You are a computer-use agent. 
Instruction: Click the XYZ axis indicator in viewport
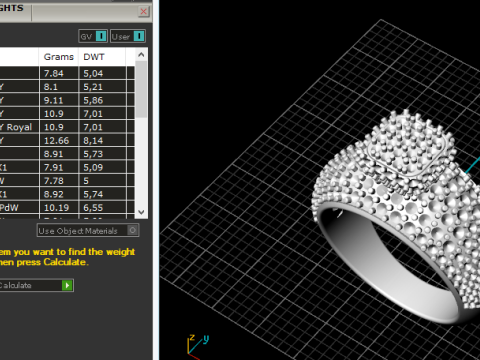[x=198, y=346]
